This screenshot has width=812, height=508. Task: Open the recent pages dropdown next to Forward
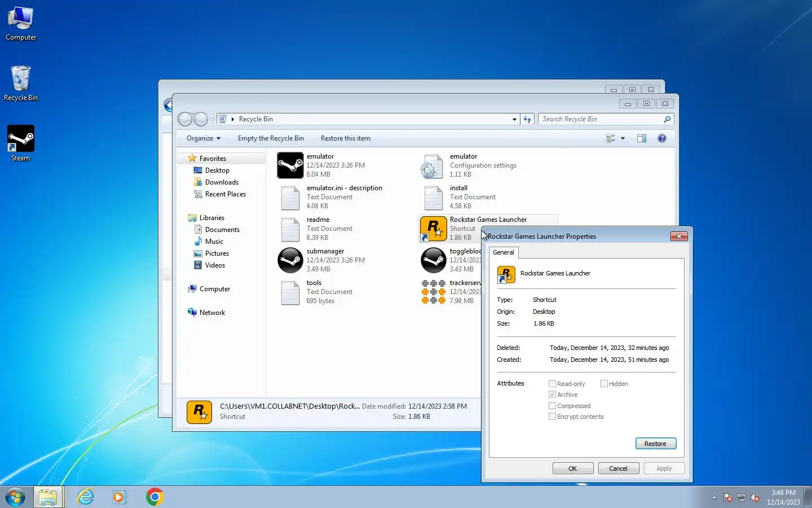pos(212,119)
